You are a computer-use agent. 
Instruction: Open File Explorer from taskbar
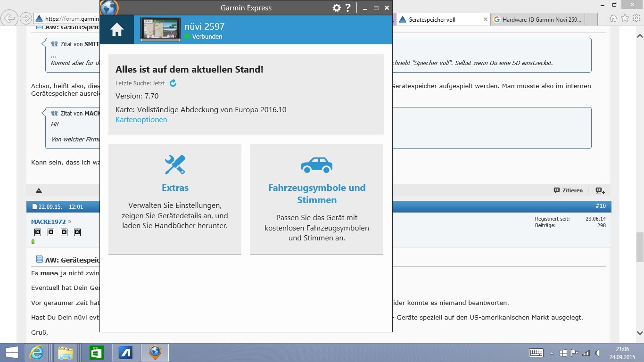(x=65, y=353)
